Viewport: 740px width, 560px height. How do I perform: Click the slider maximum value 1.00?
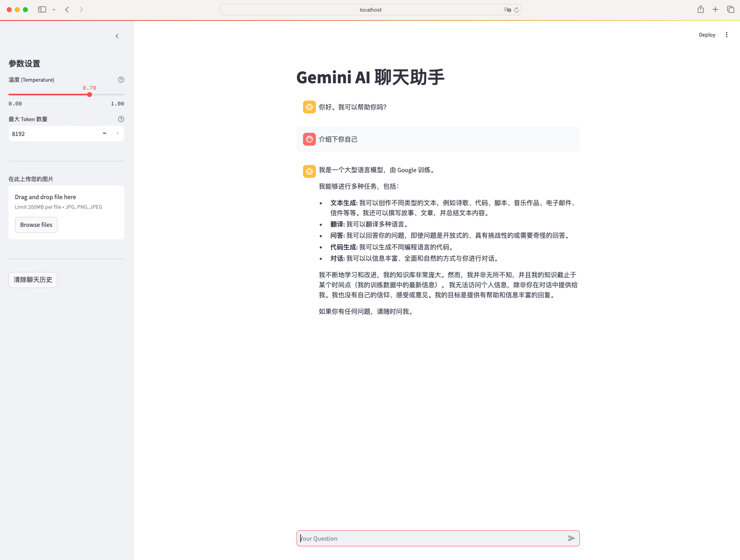(117, 104)
